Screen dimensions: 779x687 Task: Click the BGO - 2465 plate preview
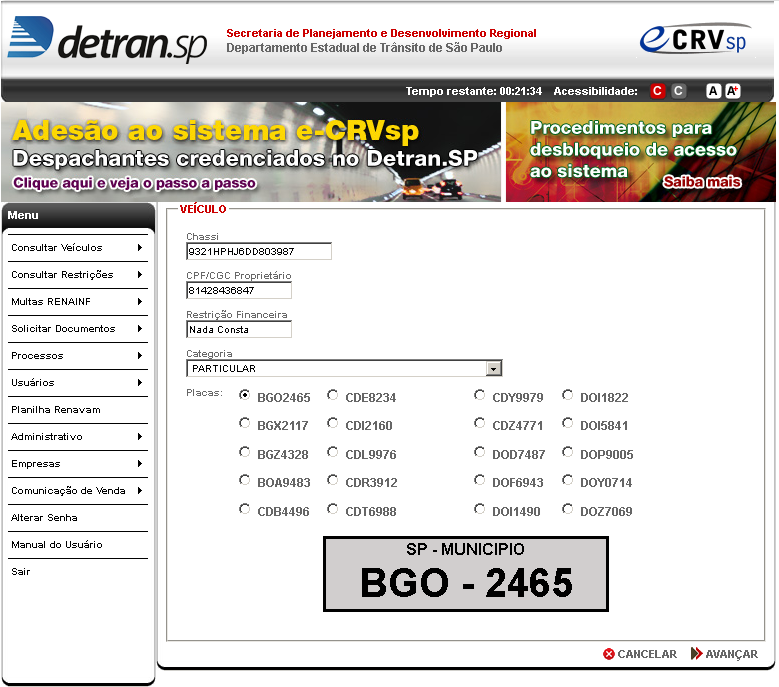pyautogui.click(x=466, y=574)
